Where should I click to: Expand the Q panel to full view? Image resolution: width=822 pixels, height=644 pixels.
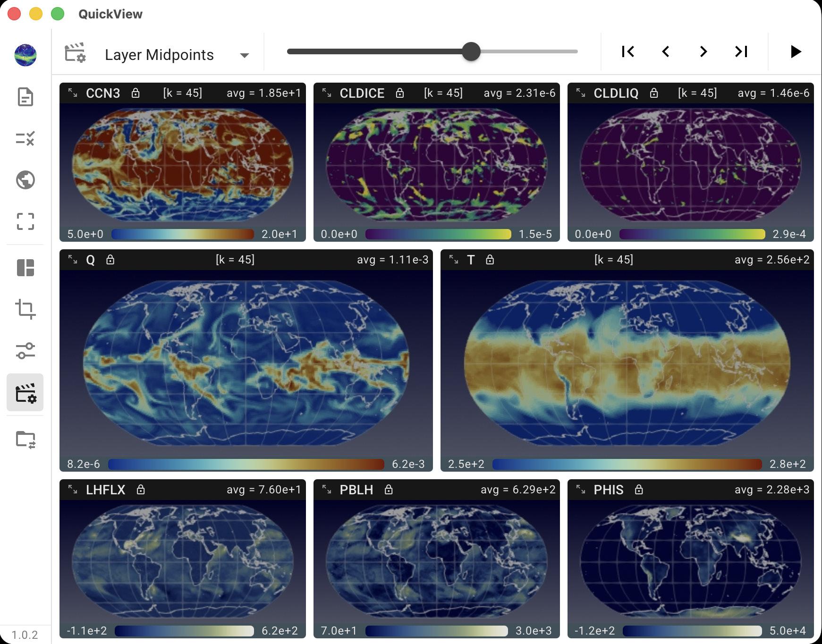pyautogui.click(x=73, y=259)
